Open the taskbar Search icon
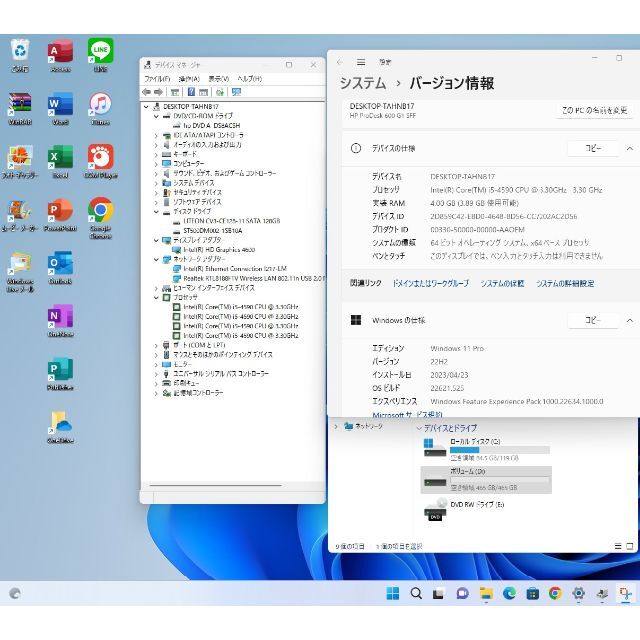 416,593
